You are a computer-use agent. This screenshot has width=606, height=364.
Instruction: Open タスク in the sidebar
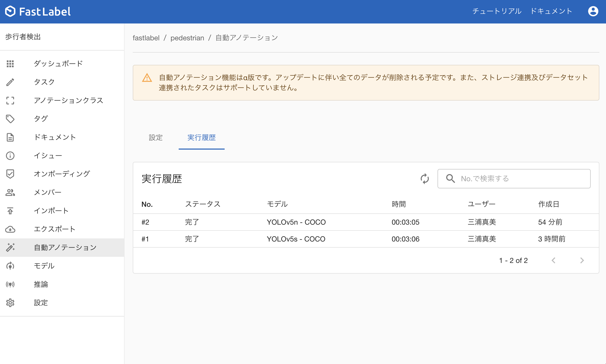[62, 82]
